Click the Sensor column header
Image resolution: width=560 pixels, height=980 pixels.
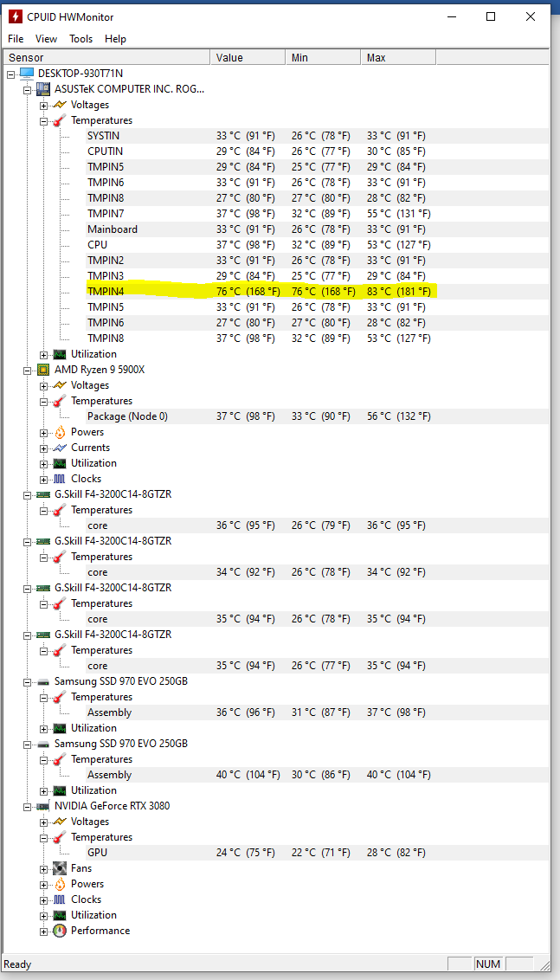pos(106,57)
